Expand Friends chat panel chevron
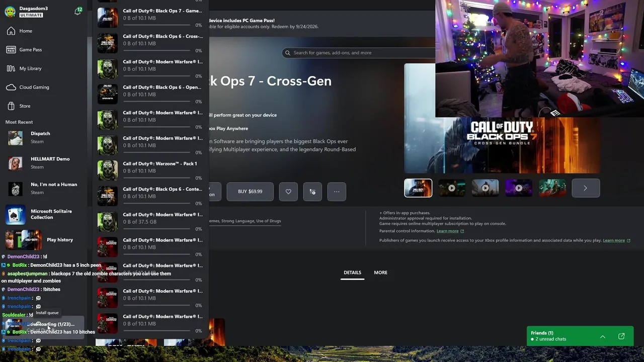Screen dimensions: 644x362 [x=603, y=336]
